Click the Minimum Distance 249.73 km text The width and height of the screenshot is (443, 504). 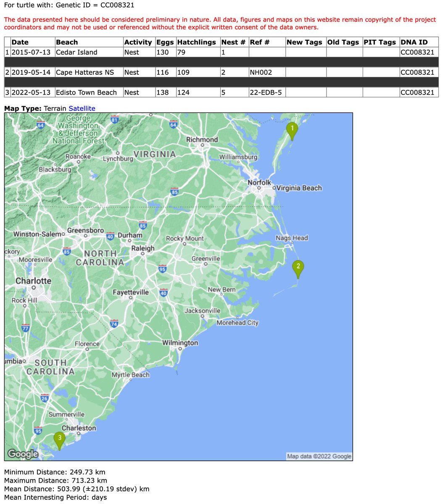(55, 472)
